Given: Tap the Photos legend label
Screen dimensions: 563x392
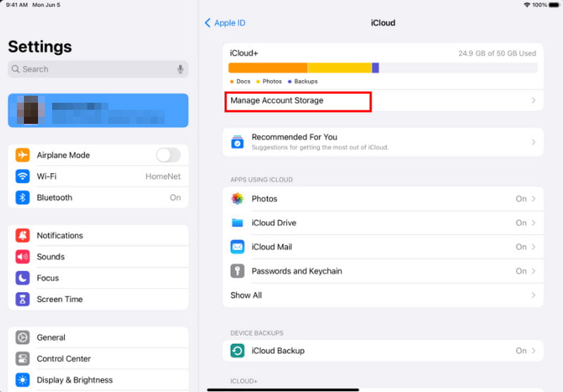Looking at the screenshot, I should (272, 82).
